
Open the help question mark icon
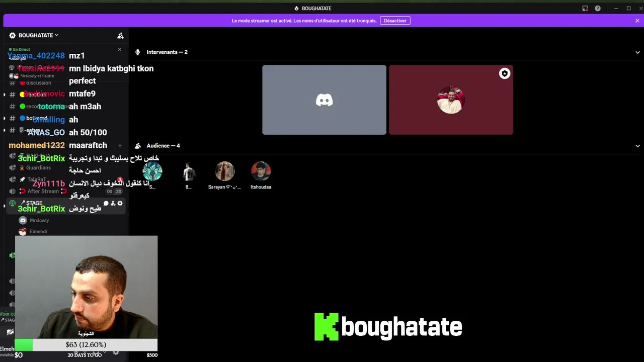pos(597,9)
